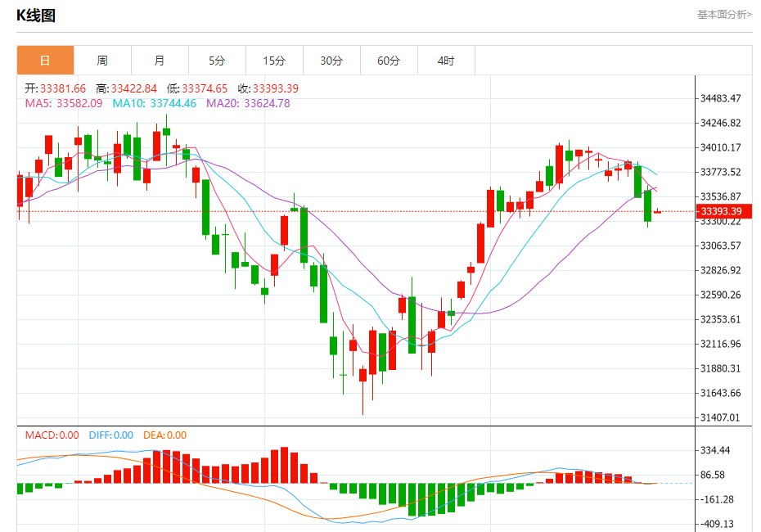Click the 34010.17 axis label
Image resolution: width=761 pixels, height=532 pixels.
click(x=720, y=147)
